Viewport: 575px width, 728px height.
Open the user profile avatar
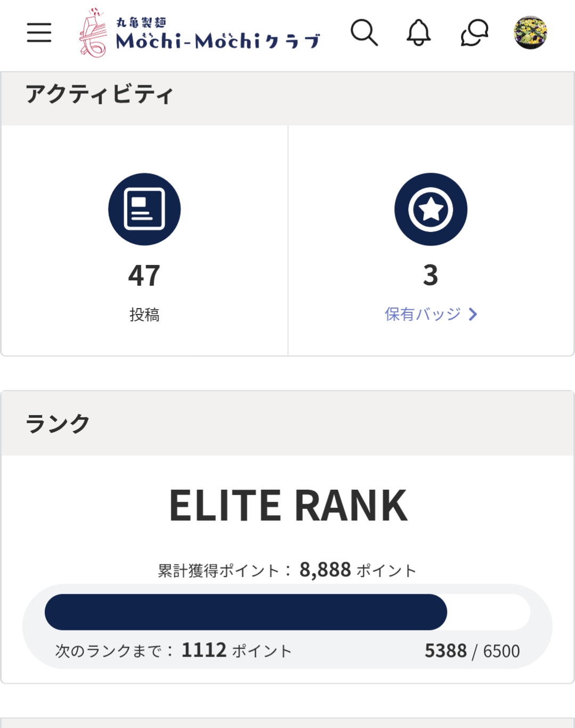tap(530, 33)
